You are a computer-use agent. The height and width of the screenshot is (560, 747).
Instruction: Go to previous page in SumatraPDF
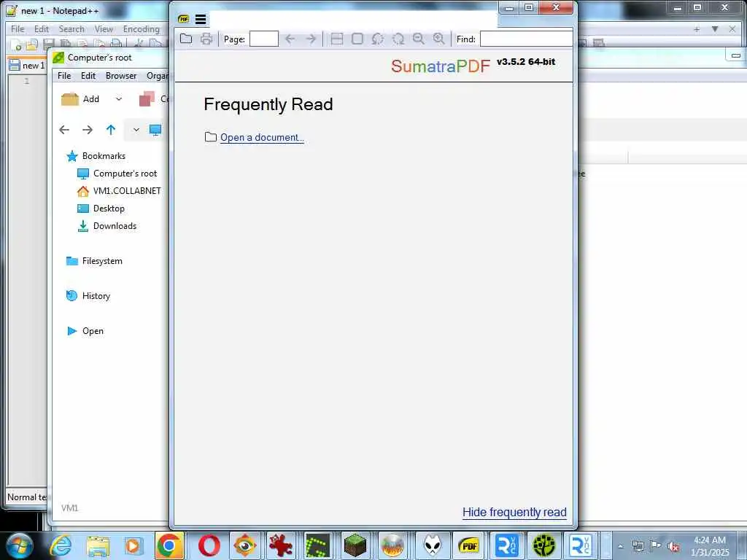click(x=290, y=39)
